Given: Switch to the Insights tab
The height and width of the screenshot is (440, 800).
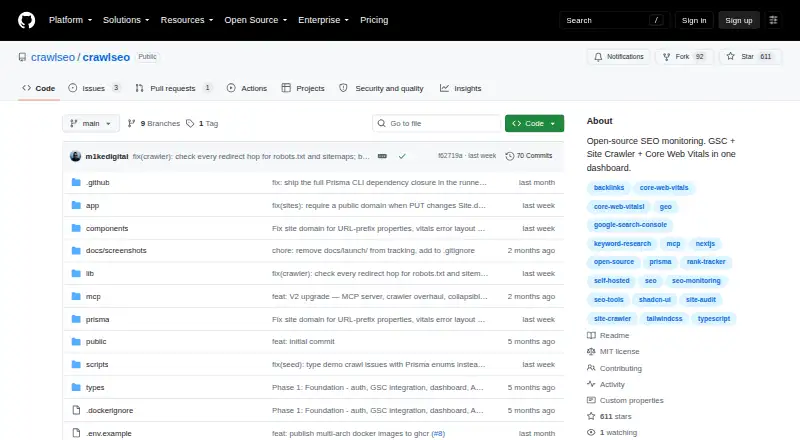Looking at the screenshot, I should (461, 88).
